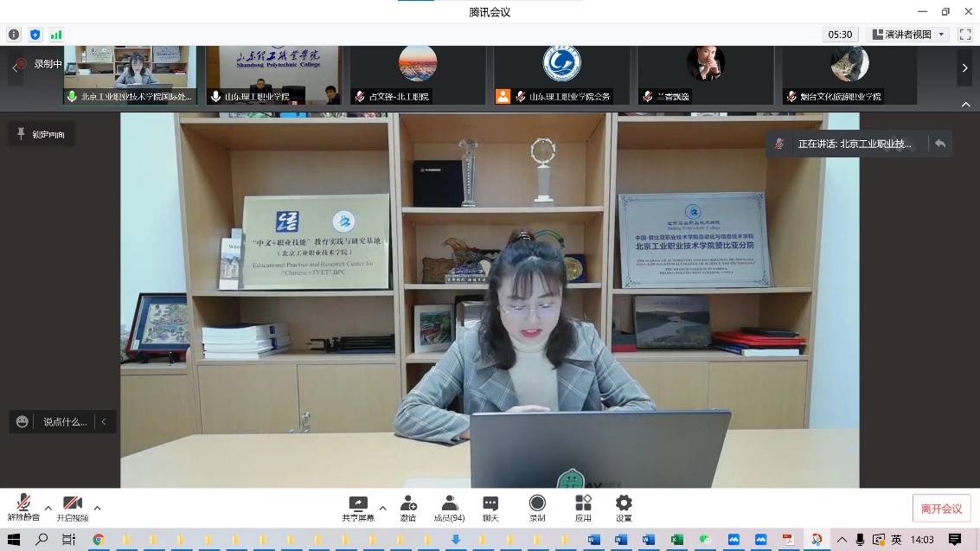Click the 说点什么 chat input box
The height and width of the screenshot is (551, 980).
(64, 422)
